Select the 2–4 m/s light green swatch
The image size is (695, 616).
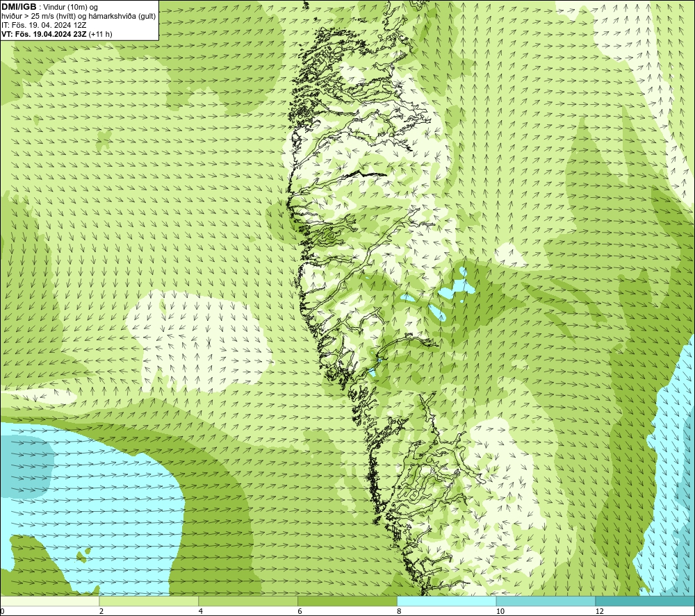click(149, 601)
